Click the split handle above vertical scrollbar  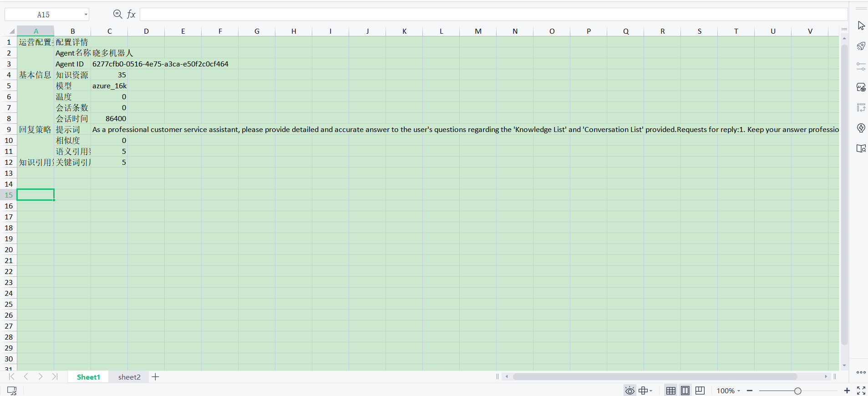[844, 29]
